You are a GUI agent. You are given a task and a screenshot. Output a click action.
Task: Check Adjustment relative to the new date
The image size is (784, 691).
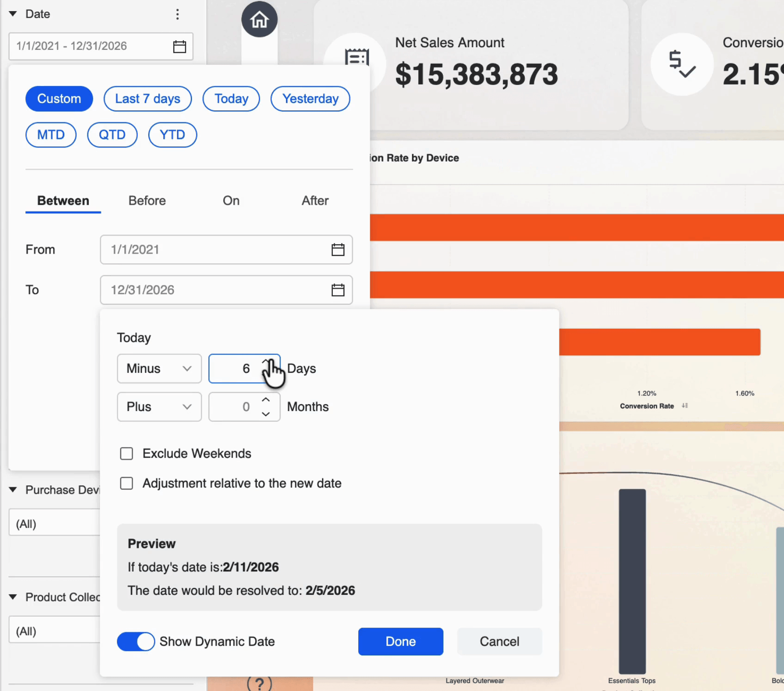click(x=127, y=483)
